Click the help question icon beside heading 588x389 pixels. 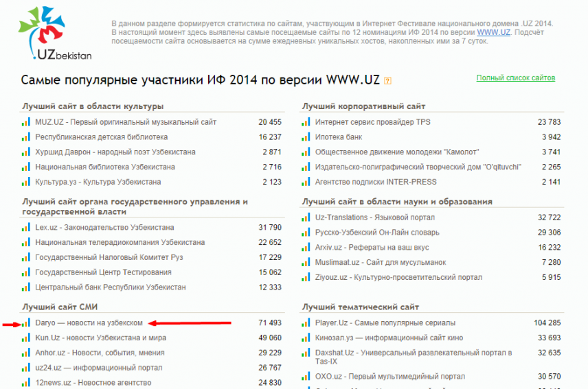pyautogui.click(x=387, y=81)
